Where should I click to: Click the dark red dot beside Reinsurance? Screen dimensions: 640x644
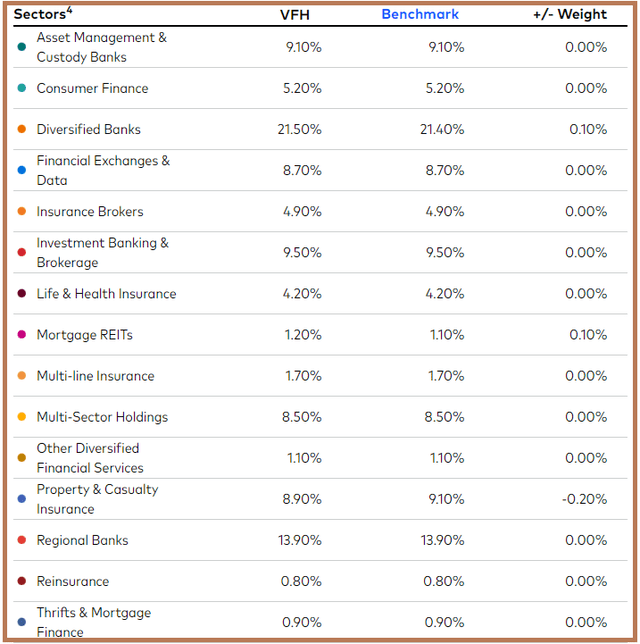pyautogui.click(x=22, y=581)
